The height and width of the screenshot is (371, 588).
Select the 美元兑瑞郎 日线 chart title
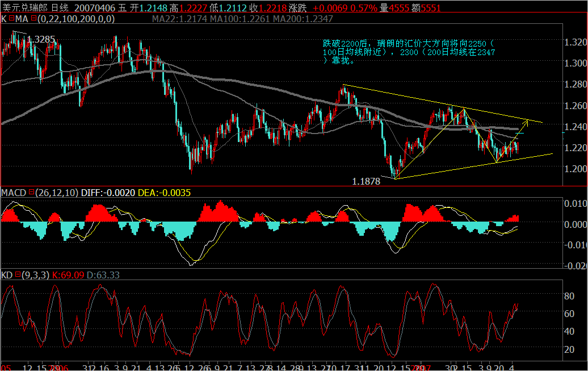35,7
